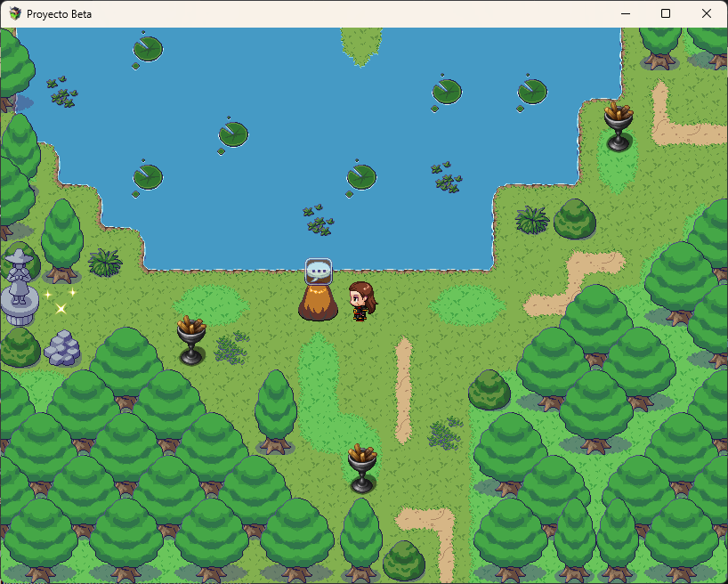Viewport: 728px width, 584px height.
Task: Click the brazier on the light grass beside the pond
Action: click(x=619, y=126)
